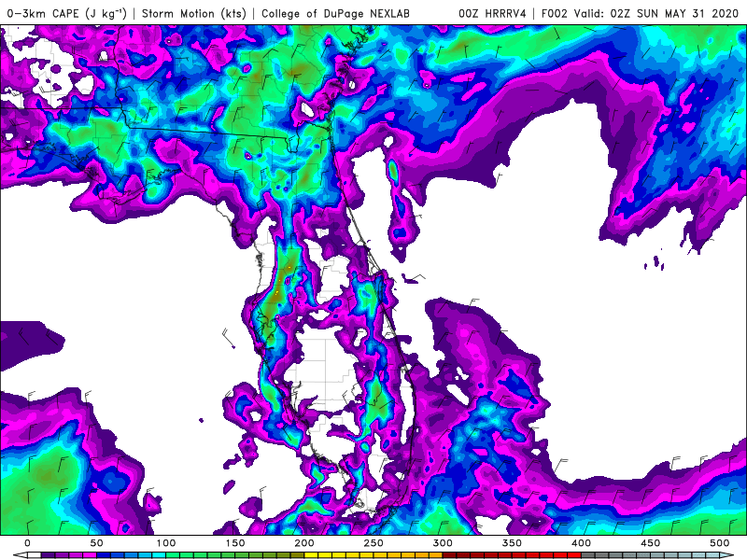Click the '0' colorbar label
Screen dimensions: 747x560
pos(27,543)
